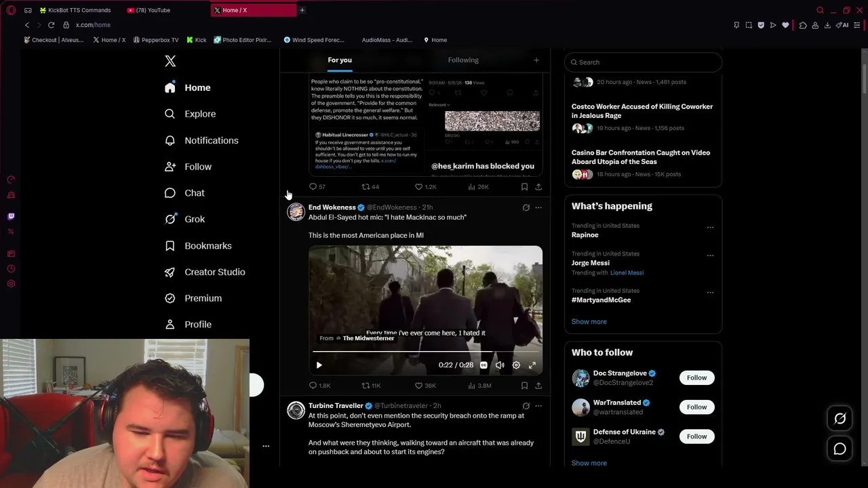Screen dimensions: 868x488
Task: Reply to End Wokeness post with 1.8K replies
Action: coord(319,386)
